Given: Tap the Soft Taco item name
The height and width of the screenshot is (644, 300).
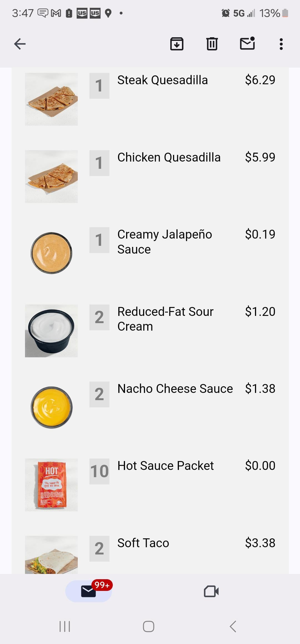Looking at the screenshot, I should (x=143, y=543).
